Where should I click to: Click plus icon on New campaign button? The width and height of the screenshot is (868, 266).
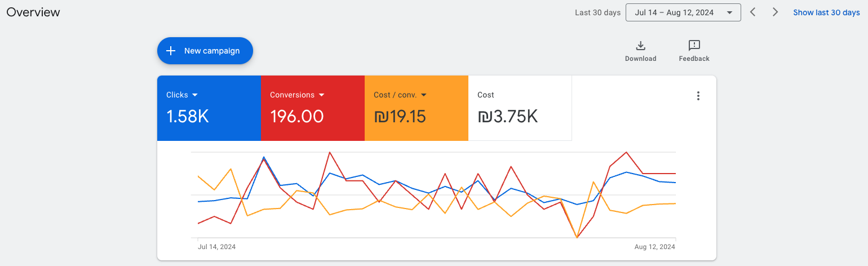point(171,51)
